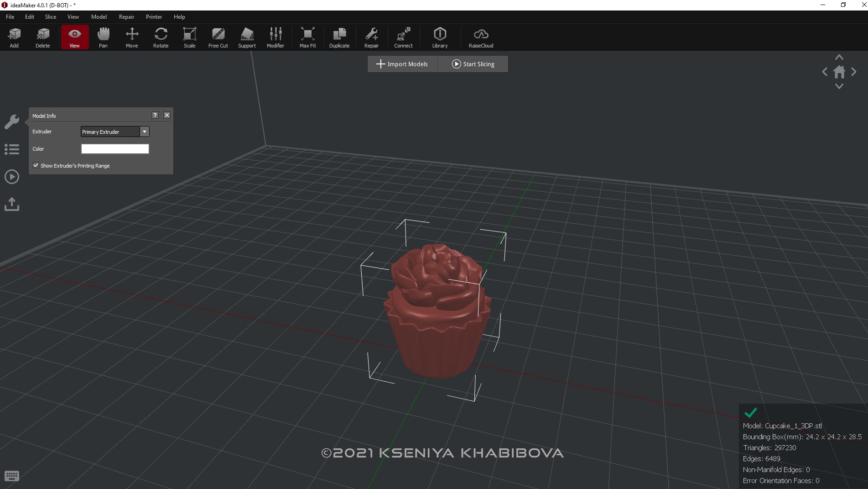Viewport: 868px width, 489px height.
Task: Click the Start Slicing button
Action: [473, 64]
